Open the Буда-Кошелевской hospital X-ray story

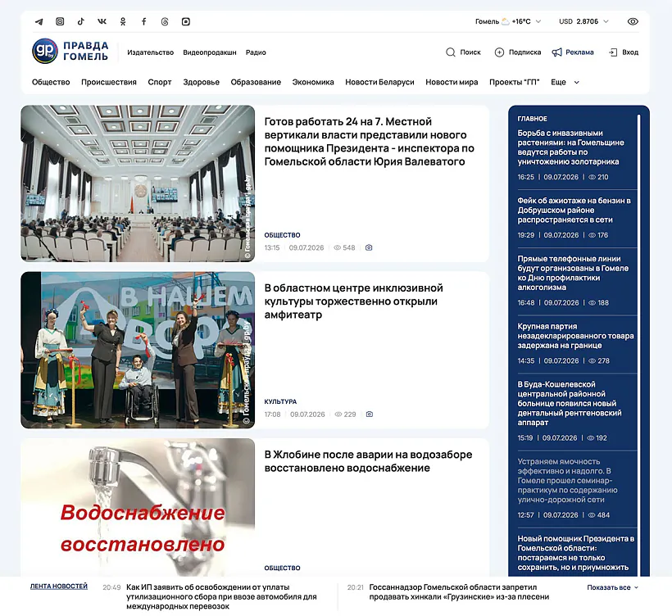tap(569, 403)
